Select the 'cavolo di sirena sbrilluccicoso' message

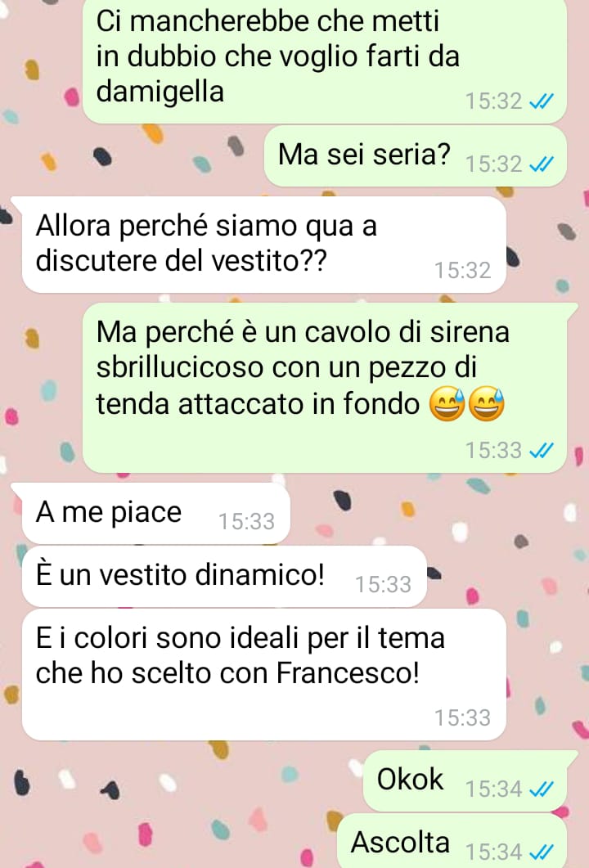click(x=325, y=388)
